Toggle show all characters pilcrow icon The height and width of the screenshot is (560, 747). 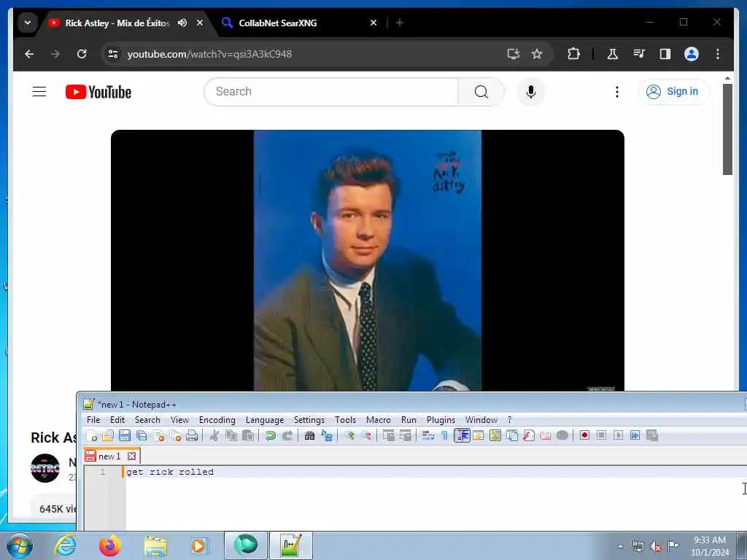(444, 435)
